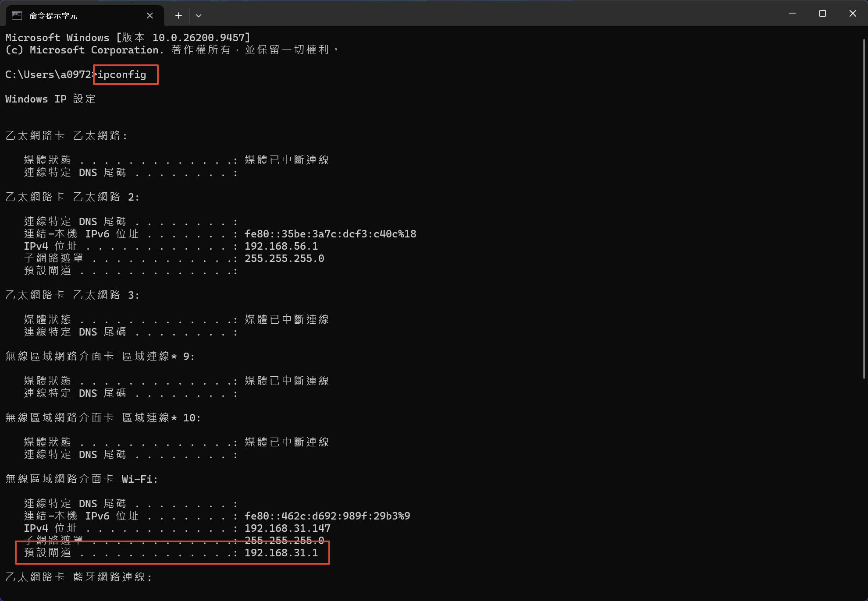The height and width of the screenshot is (601, 868).
Task: Open a new terminal tab
Action: tap(178, 16)
